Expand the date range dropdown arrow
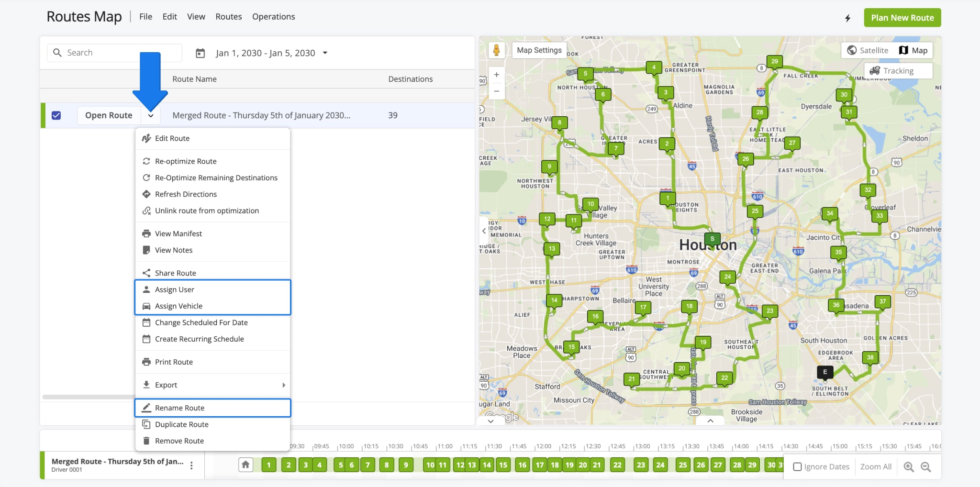The height and width of the screenshot is (487, 980). (x=325, y=53)
